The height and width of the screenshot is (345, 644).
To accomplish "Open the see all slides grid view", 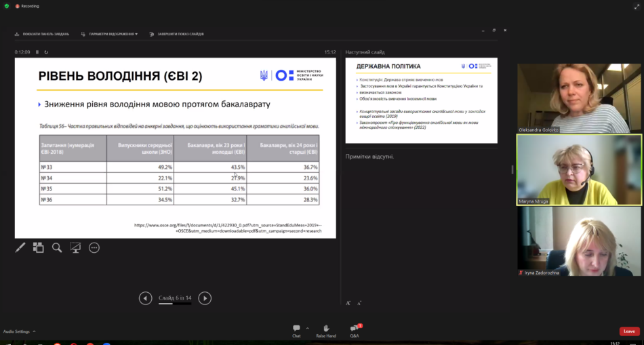I will pos(39,248).
